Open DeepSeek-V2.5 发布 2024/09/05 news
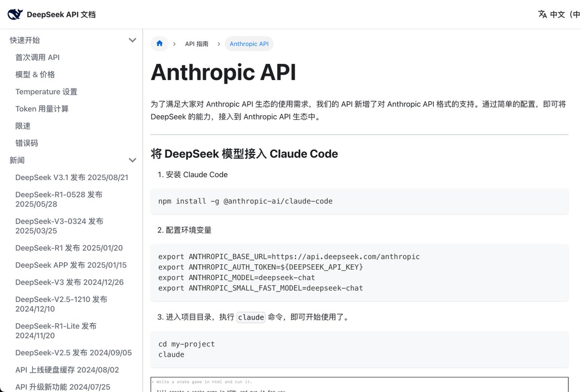Screen dimensions: 581x392 [73, 353]
